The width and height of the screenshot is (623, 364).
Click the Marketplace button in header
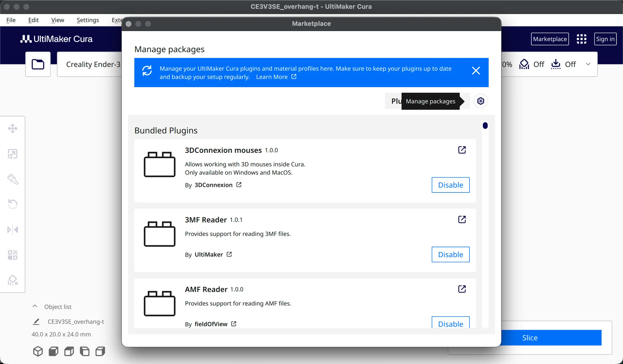(x=550, y=39)
